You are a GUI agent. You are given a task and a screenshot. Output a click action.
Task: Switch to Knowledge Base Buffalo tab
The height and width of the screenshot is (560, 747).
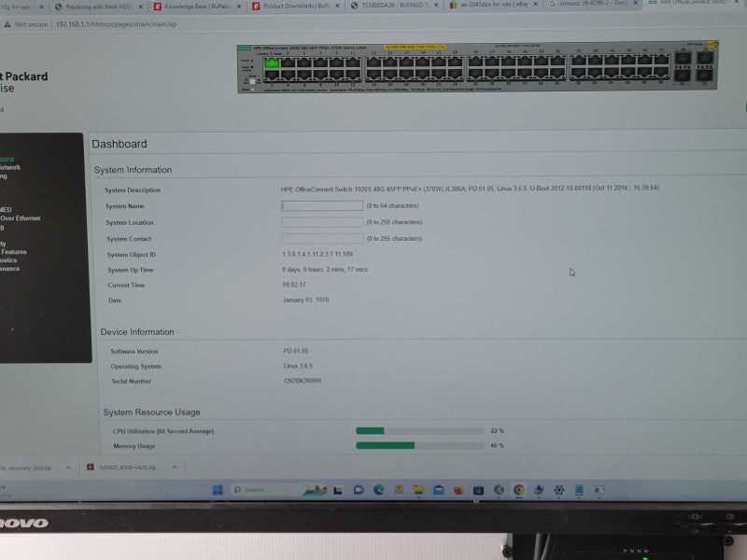(x=197, y=7)
